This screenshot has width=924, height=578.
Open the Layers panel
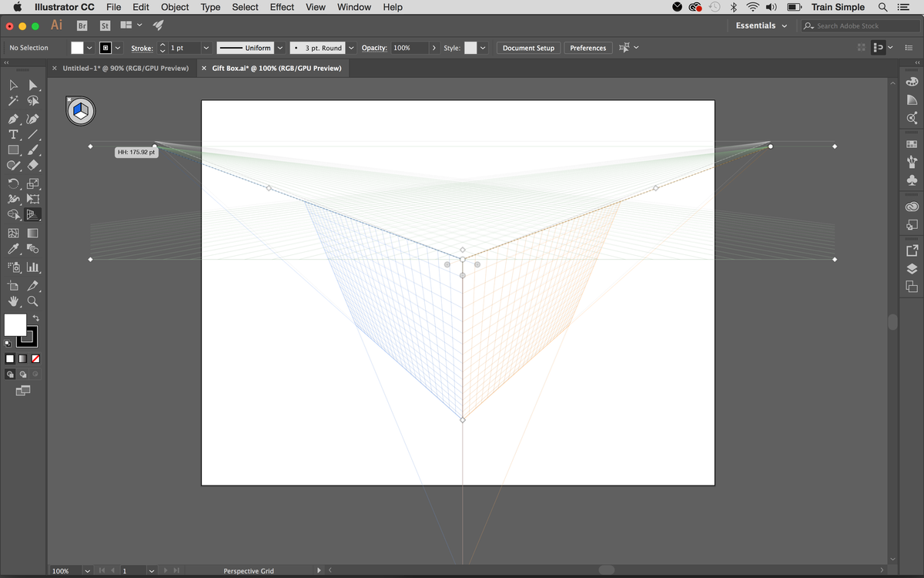(912, 269)
